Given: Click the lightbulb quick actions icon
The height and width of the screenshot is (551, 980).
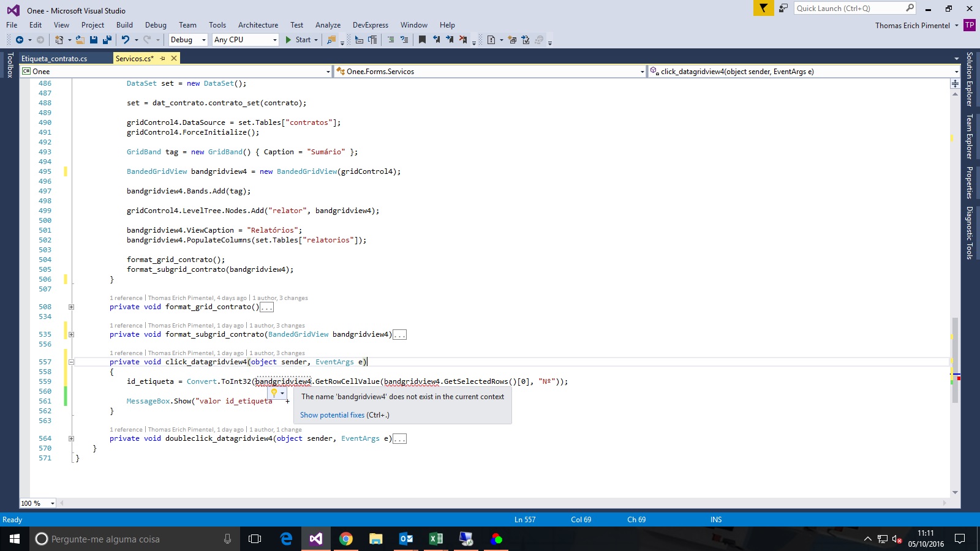Looking at the screenshot, I should pos(274,392).
